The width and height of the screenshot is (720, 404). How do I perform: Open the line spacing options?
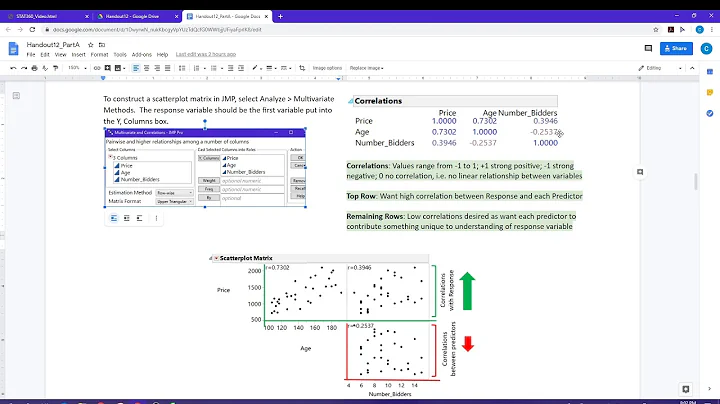click(x=182, y=68)
